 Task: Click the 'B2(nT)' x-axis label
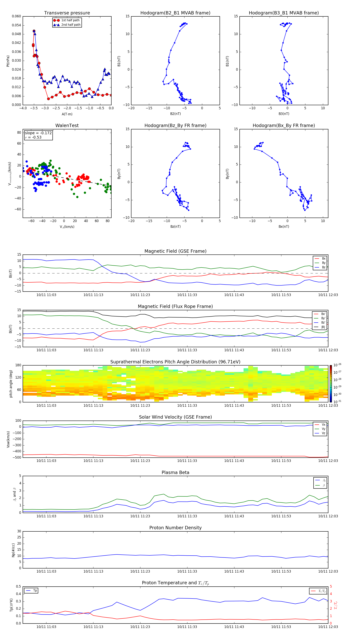(175, 114)
